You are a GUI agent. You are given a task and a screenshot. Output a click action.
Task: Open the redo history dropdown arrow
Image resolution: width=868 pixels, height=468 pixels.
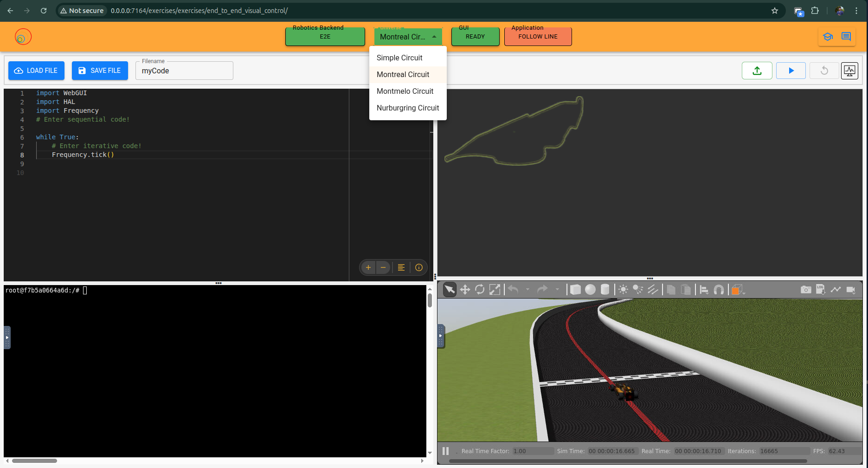(x=557, y=289)
